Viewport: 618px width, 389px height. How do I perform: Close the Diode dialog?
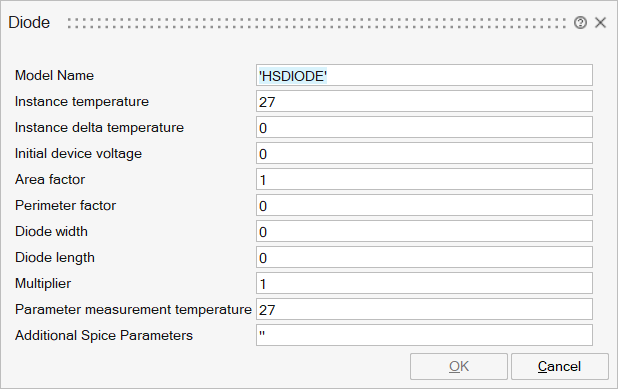pyautogui.click(x=600, y=23)
